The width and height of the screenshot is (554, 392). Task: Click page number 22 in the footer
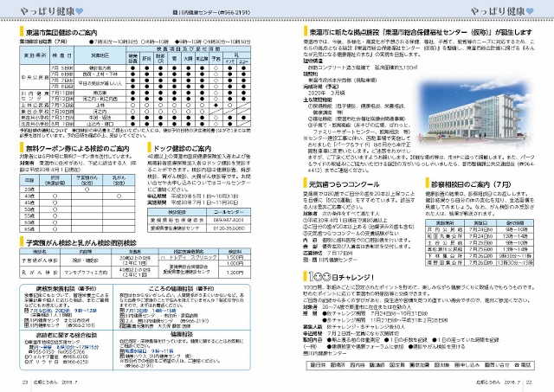pos(529,382)
